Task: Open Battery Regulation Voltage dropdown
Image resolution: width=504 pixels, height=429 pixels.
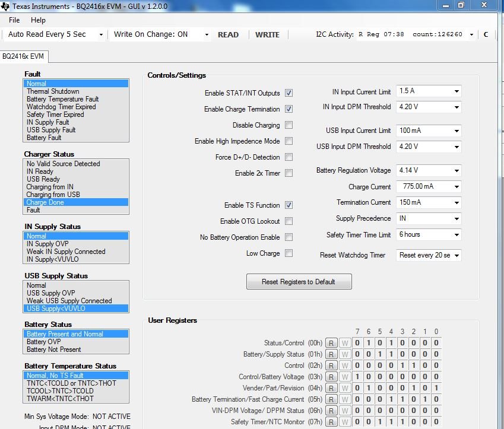Action: [429, 171]
